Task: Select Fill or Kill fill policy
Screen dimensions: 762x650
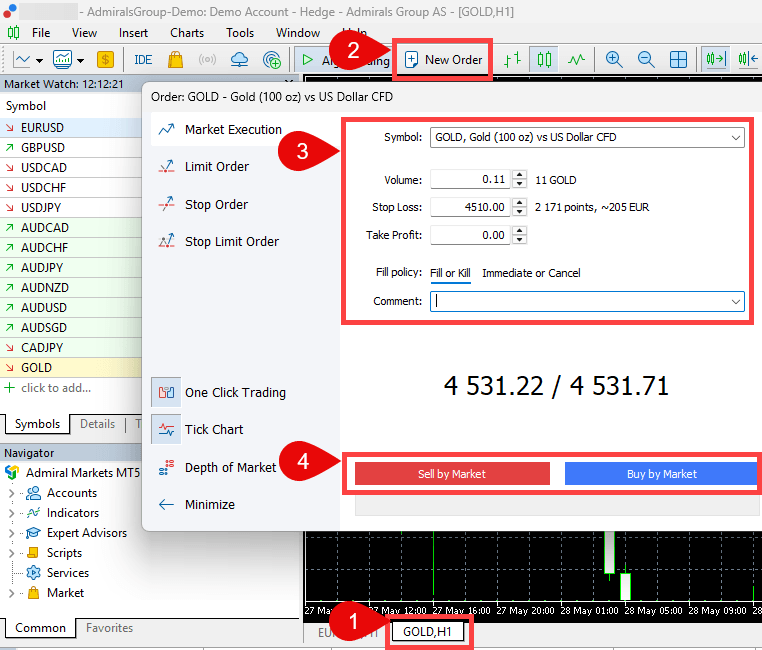Action: tap(450, 273)
